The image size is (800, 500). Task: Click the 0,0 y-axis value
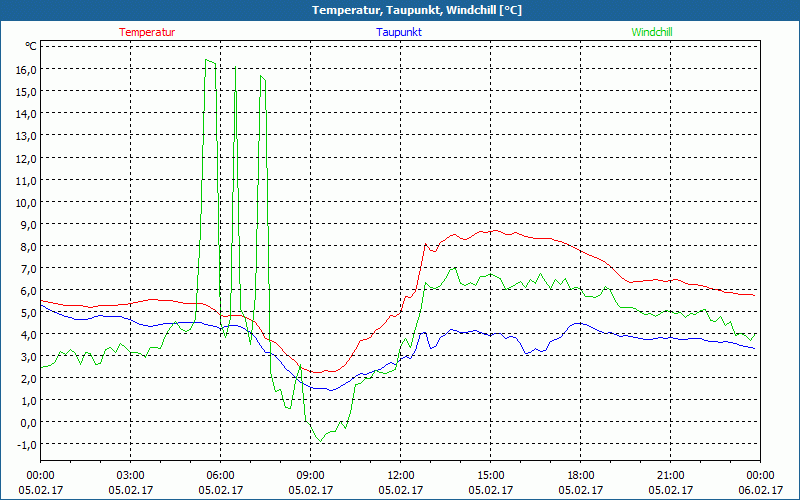point(28,422)
